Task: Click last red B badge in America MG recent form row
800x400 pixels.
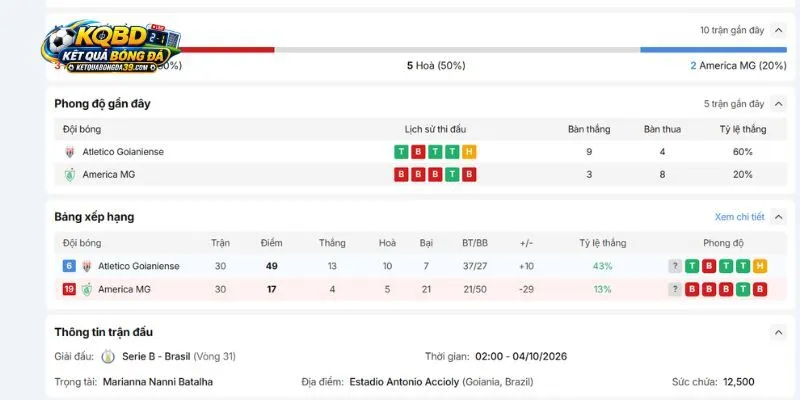Action: click(x=469, y=174)
